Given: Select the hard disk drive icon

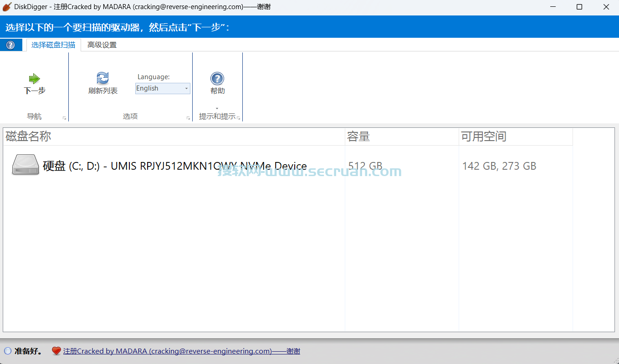Looking at the screenshot, I should (x=26, y=165).
